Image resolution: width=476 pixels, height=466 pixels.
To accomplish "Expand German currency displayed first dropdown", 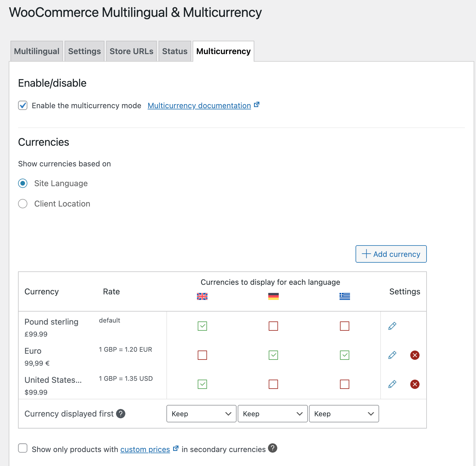I will (273, 414).
